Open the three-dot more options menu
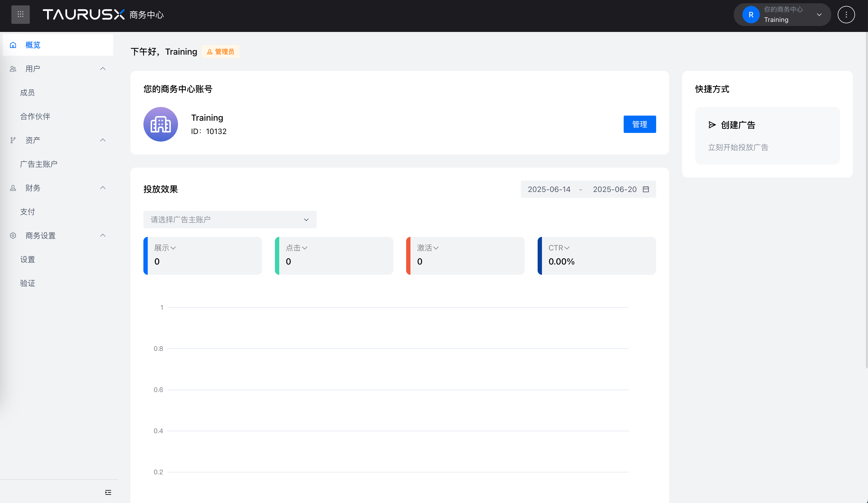The image size is (868, 503). point(846,15)
